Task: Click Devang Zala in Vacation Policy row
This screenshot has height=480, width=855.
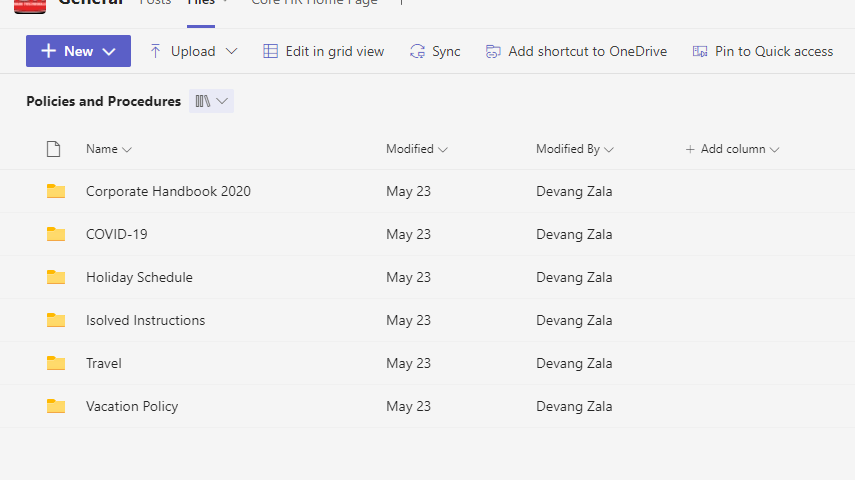Action: [x=574, y=407]
